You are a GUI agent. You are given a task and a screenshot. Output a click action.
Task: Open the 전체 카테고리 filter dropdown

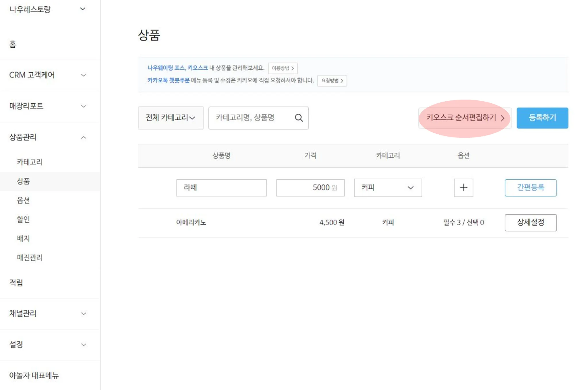[x=171, y=118]
